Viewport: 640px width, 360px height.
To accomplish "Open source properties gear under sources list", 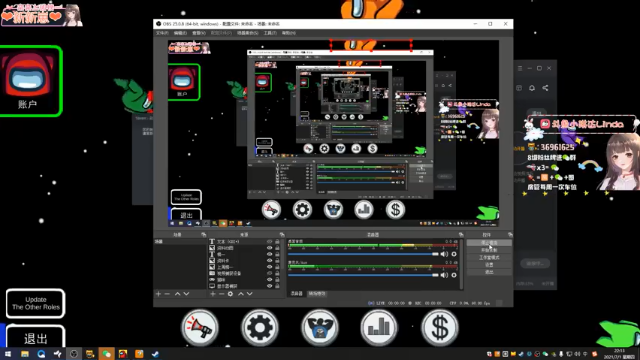I will 230,294.
